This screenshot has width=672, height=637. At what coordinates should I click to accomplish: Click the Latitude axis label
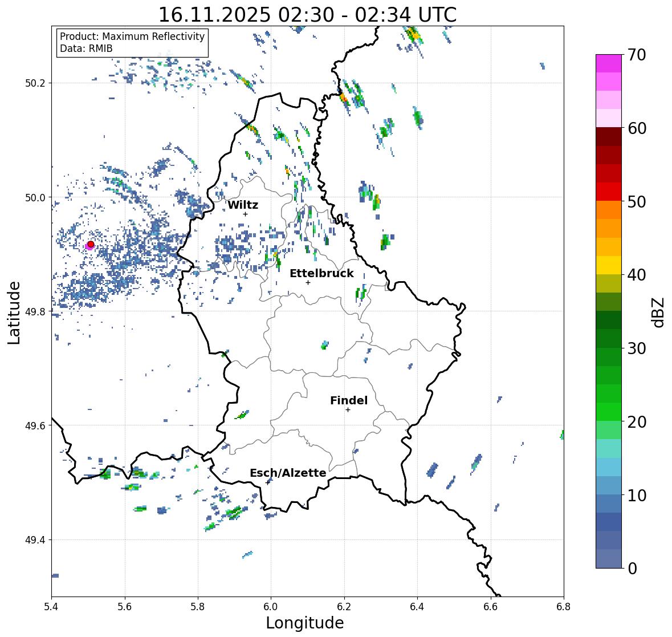tap(14, 313)
